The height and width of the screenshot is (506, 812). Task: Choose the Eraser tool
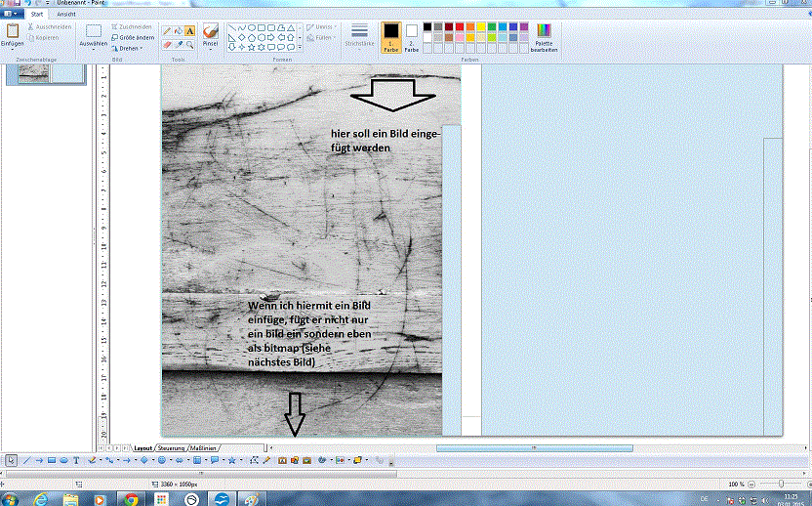click(166, 44)
